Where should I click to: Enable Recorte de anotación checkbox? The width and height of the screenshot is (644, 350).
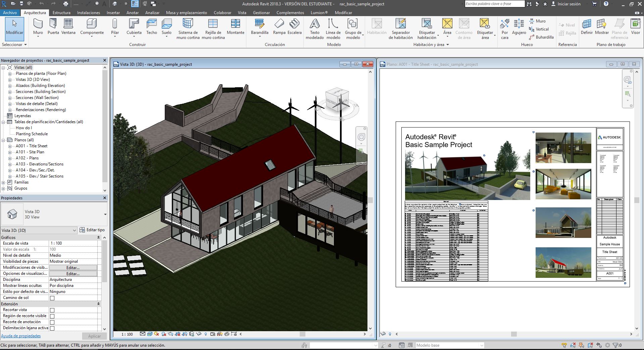[52, 322]
